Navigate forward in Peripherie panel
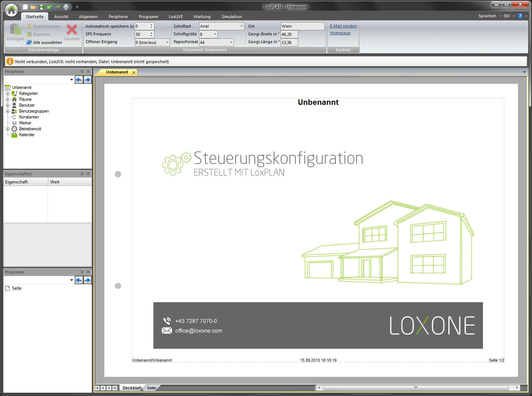Screen dimensions: 532x396 tap(87, 80)
